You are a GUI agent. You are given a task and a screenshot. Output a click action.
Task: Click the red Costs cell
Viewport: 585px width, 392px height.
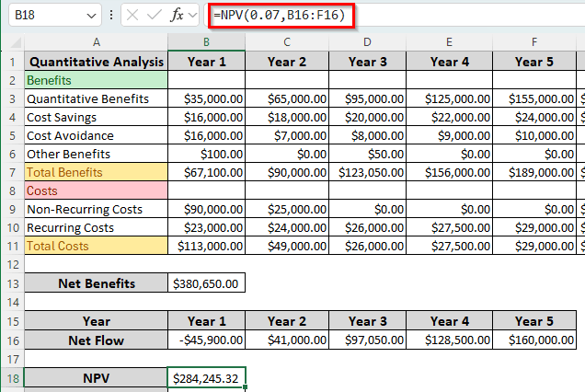pos(97,190)
